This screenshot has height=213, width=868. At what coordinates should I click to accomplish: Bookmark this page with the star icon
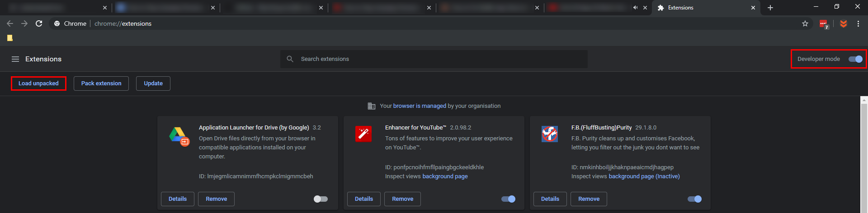coord(805,23)
